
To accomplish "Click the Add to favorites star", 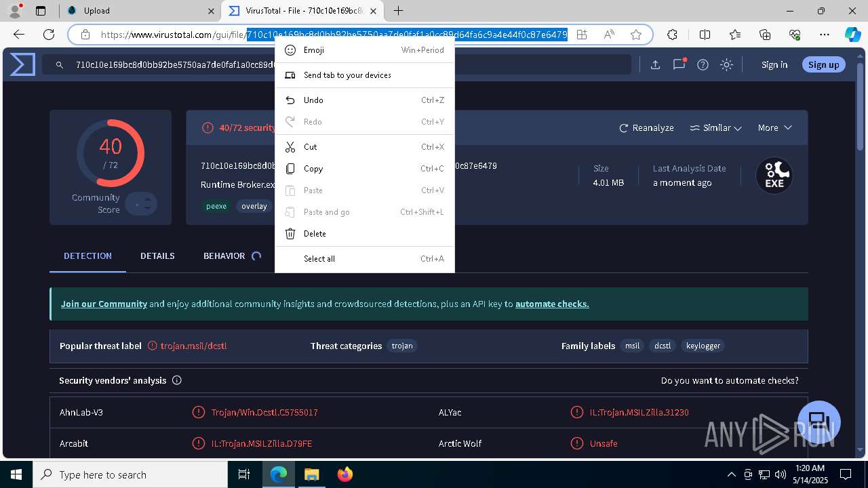I will click(636, 35).
